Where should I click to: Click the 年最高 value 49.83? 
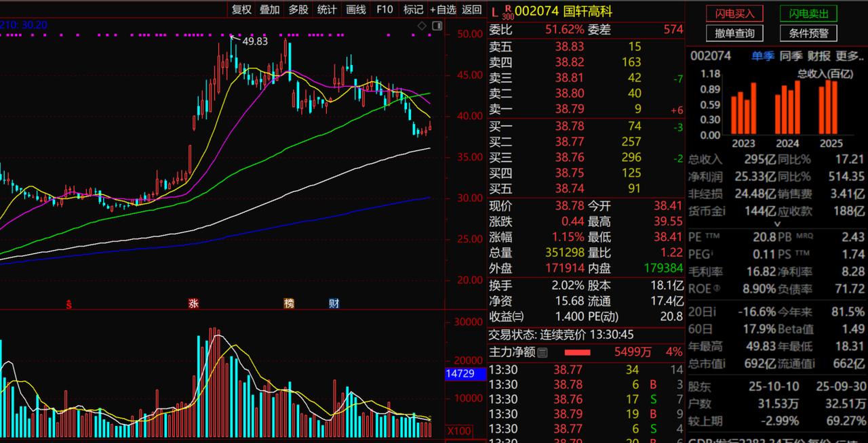[760, 347]
